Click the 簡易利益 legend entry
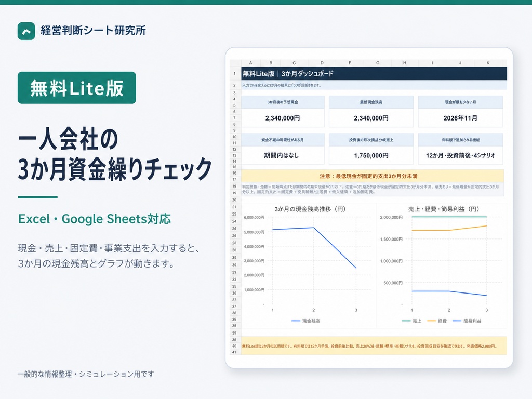Screen dimensions: 532x399 tap(467, 321)
